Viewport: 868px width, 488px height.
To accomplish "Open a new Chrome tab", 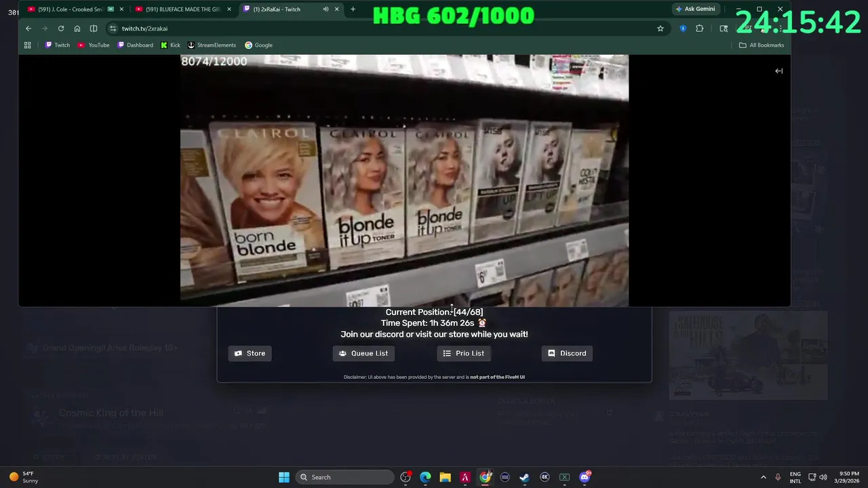I will [x=353, y=9].
